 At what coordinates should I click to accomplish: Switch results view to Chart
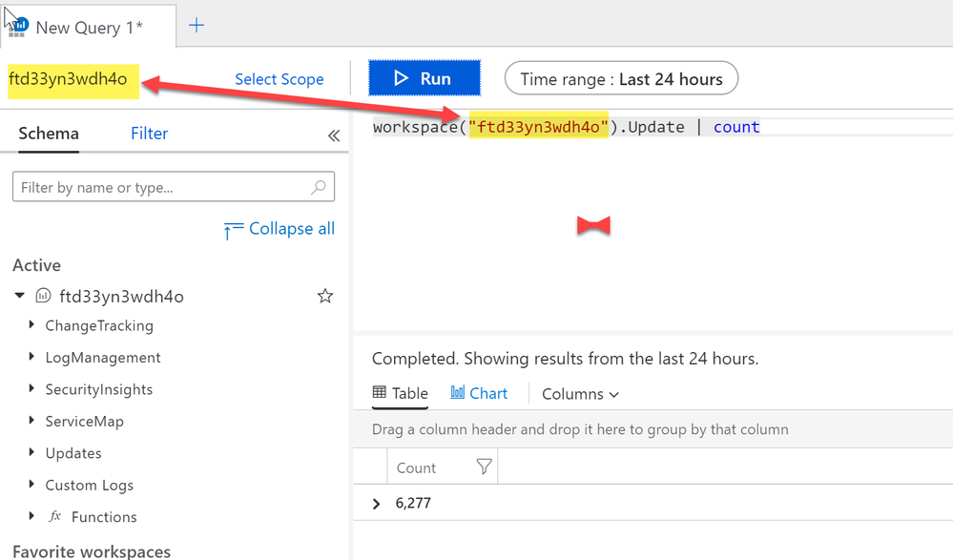coord(479,393)
